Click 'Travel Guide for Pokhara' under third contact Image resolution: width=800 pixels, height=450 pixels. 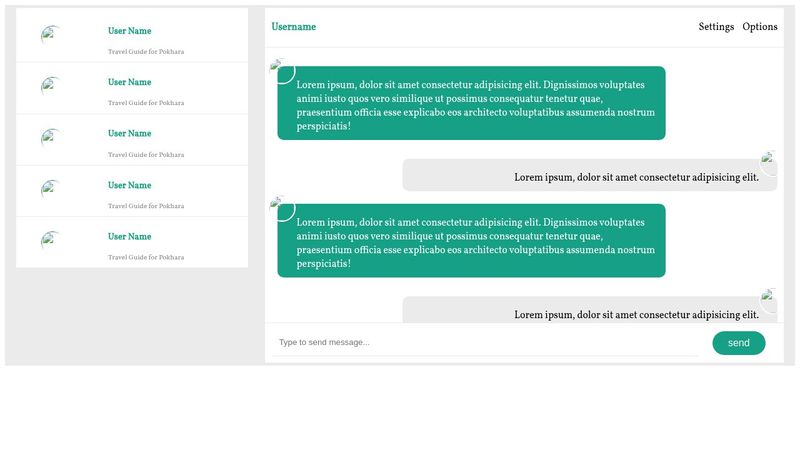(146, 155)
